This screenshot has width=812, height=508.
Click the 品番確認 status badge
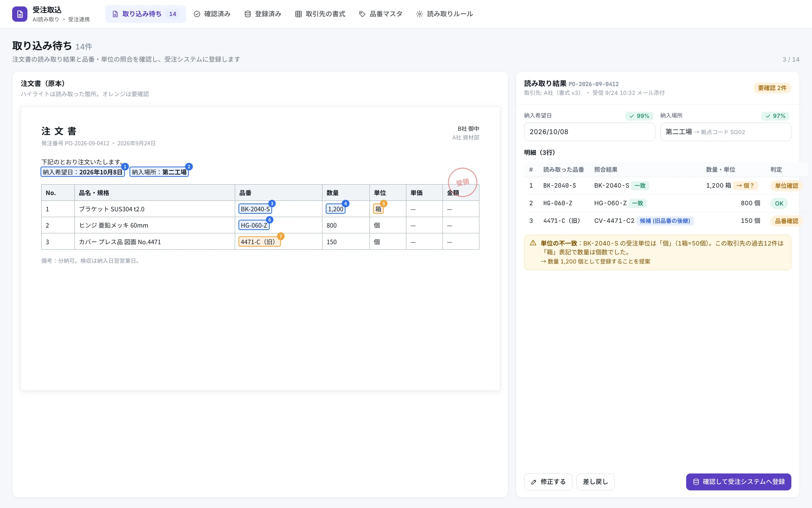point(786,221)
